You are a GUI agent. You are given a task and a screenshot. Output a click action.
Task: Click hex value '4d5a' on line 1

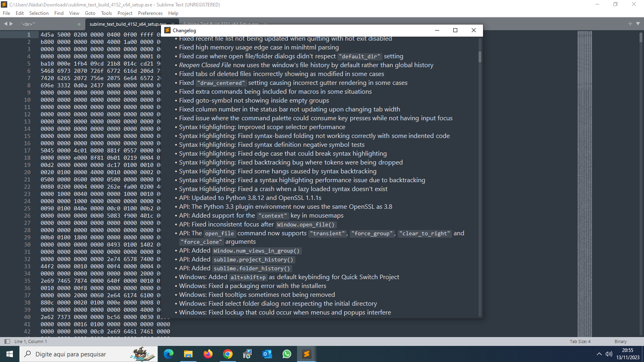tap(47, 35)
